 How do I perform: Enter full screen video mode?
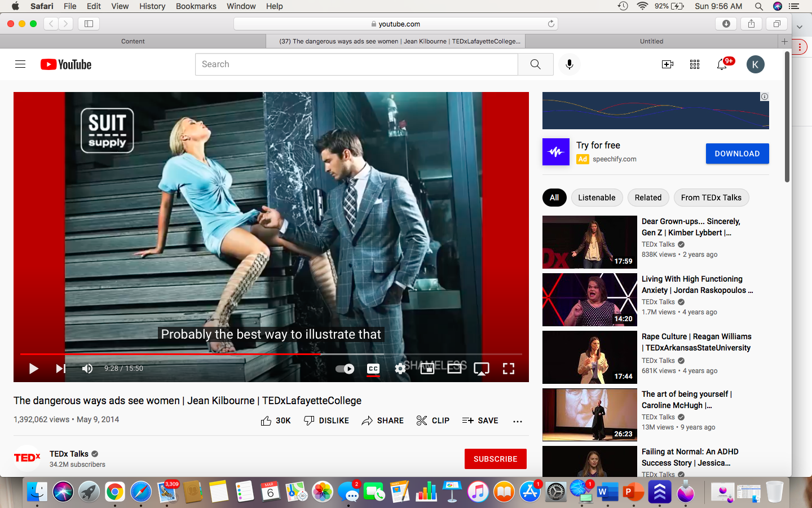(509, 369)
